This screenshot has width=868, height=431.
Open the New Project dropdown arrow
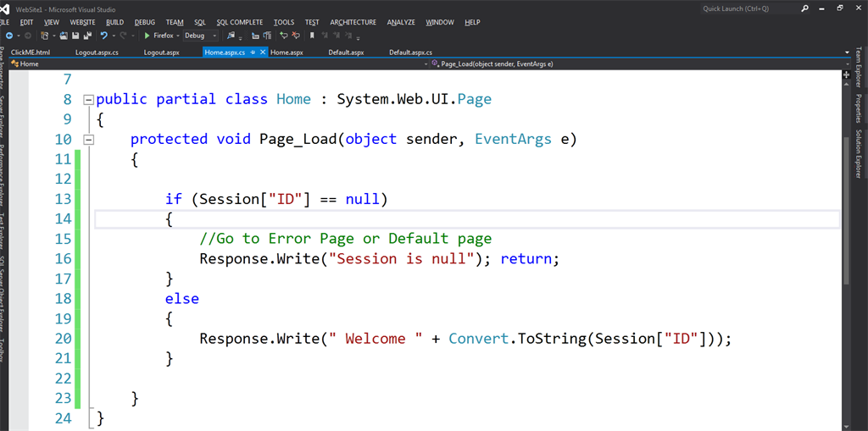click(53, 36)
